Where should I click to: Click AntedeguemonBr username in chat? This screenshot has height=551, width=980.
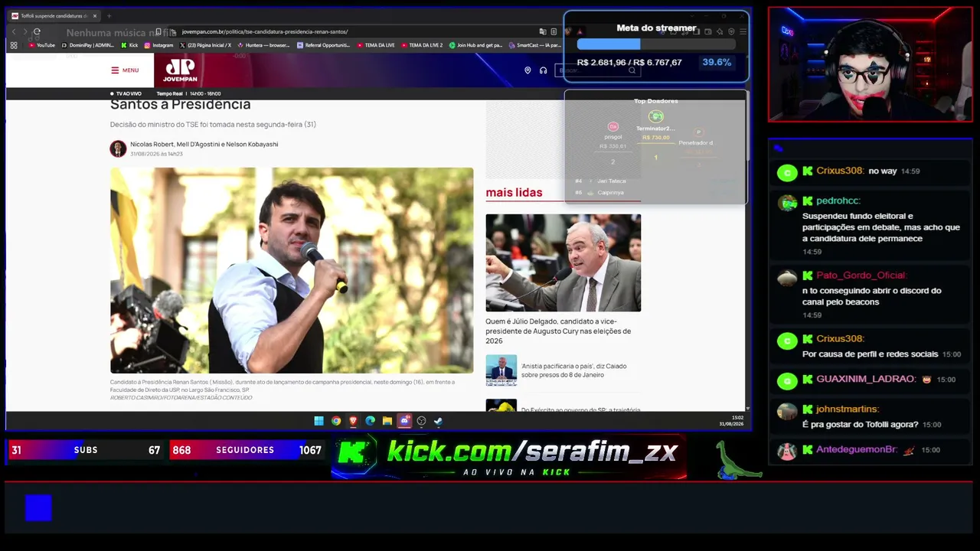pyautogui.click(x=857, y=449)
